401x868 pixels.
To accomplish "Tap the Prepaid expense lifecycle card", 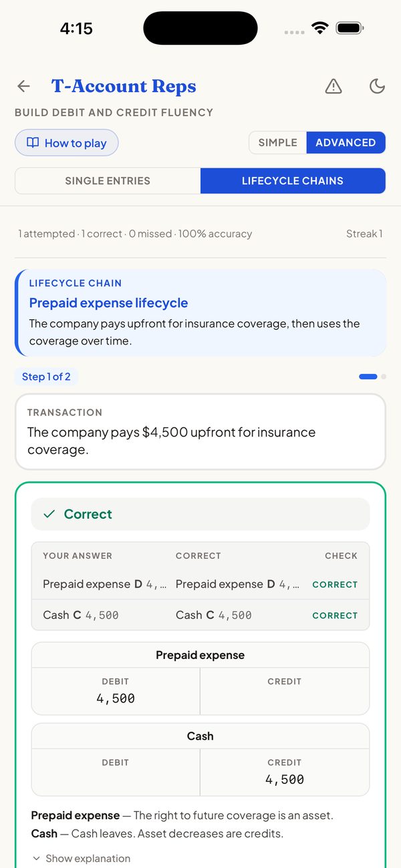I will (200, 312).
